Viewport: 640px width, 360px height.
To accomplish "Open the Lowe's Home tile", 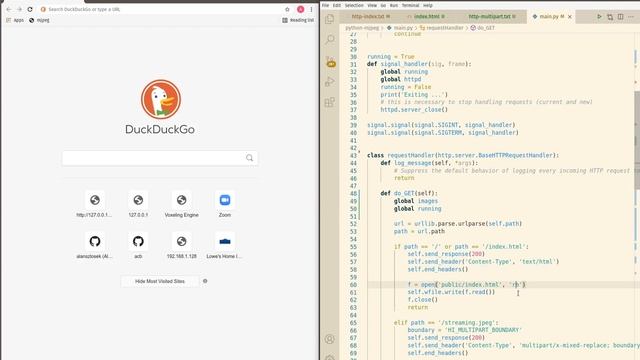I will coord(224,246).
